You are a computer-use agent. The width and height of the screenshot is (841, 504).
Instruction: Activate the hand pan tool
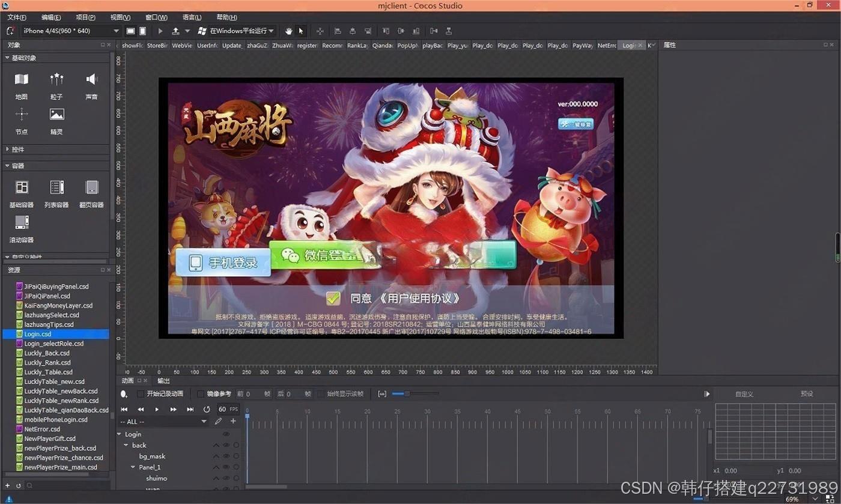(x=288, y=31)
